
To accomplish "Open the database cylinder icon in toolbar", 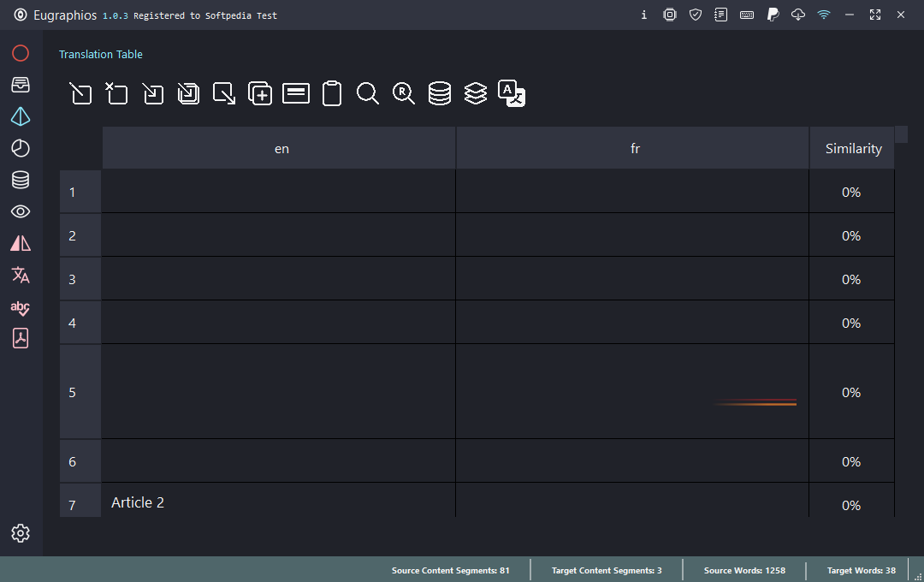I will [x=440, y=93].
